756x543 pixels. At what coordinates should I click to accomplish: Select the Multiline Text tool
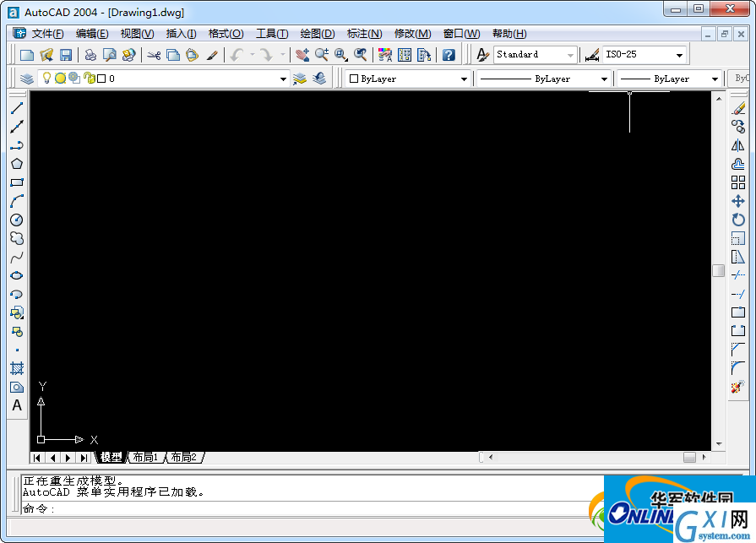pos(17,405)
